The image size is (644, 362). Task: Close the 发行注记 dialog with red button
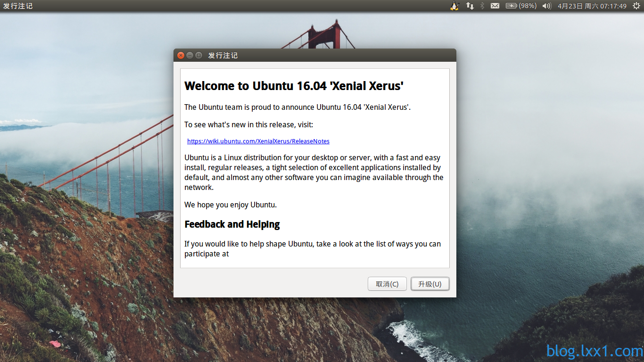(181, 55)
